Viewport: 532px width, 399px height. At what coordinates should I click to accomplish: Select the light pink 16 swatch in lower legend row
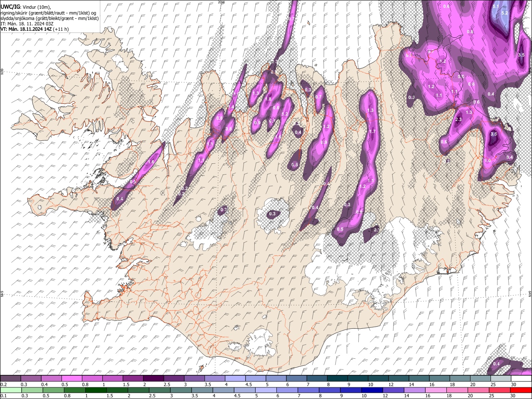pos(436,390)
